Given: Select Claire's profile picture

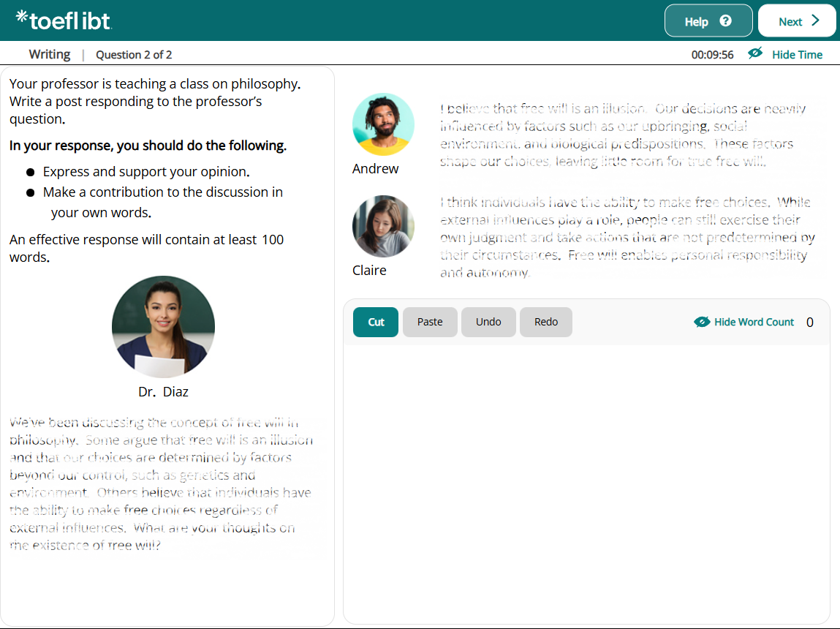Looking at the screenshot, I should (383, 226).
